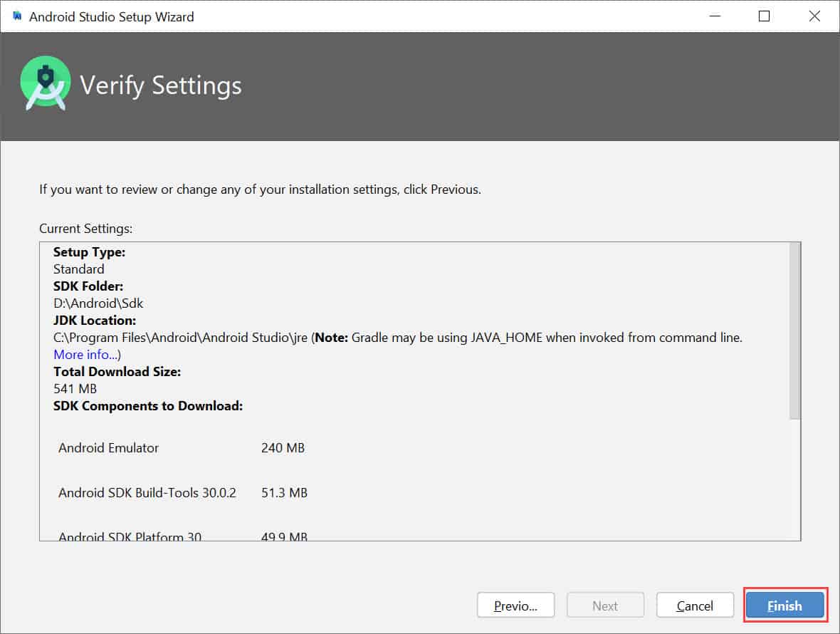Click the Finish button
The width and height of the screenshot is (840, 634).
(784, 605)
